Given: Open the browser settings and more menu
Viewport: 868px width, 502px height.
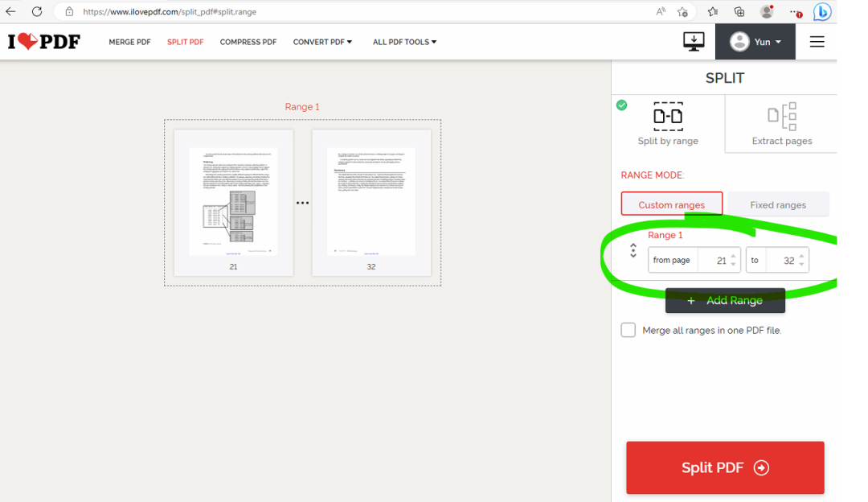Looking at the screenshot, I should [x=796, y=11].
